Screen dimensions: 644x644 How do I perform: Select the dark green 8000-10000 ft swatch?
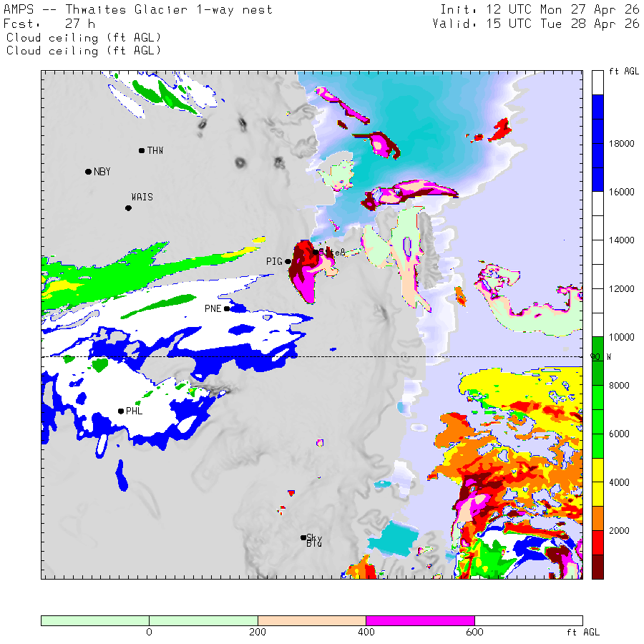[x=597, y=361]
